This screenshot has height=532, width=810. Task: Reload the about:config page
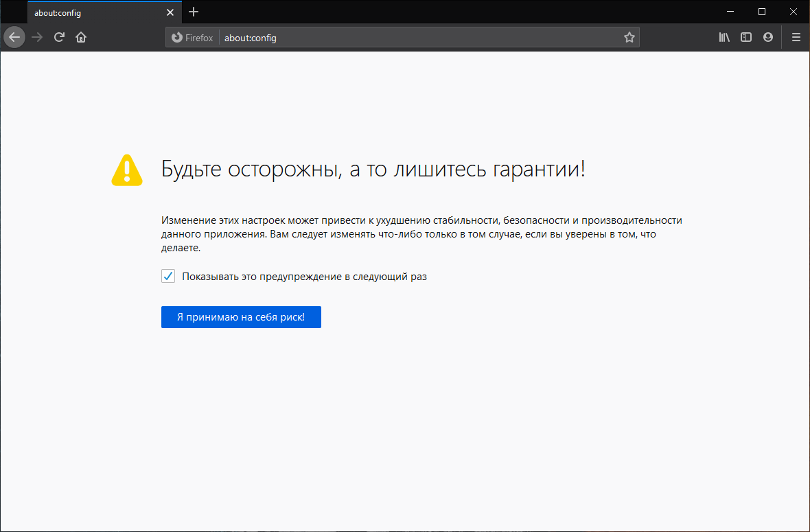[x=59, y=36]
